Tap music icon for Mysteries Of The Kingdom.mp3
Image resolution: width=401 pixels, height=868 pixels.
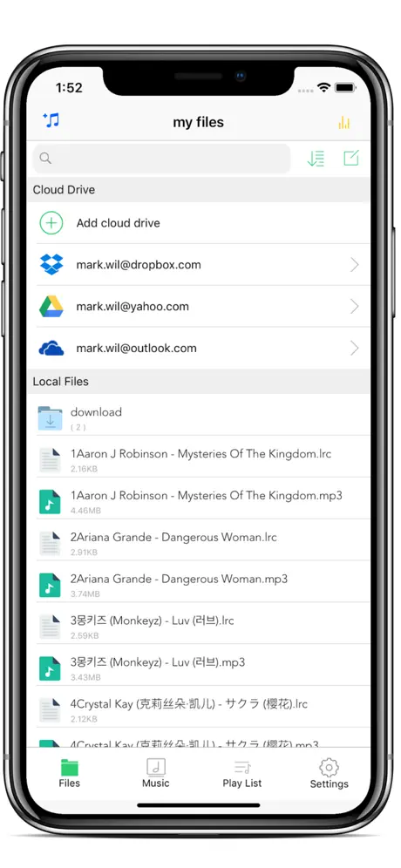point(50,501)
